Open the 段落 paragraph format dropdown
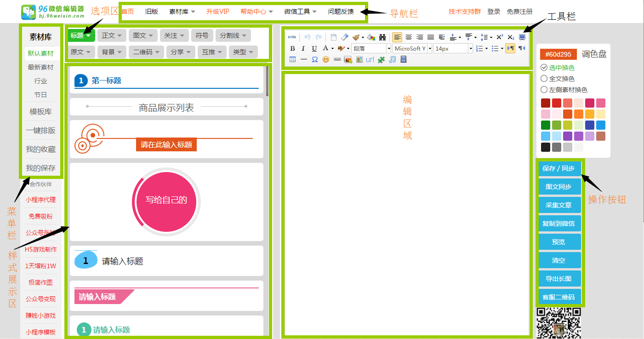 (x=371, y=48)
